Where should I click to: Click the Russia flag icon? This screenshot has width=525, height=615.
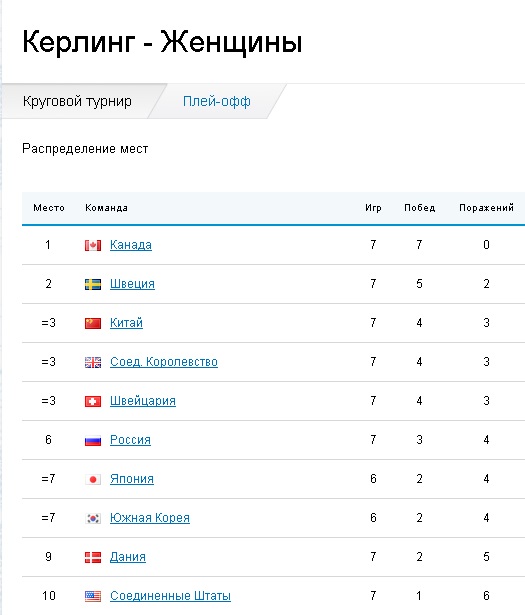coord(93,440)
